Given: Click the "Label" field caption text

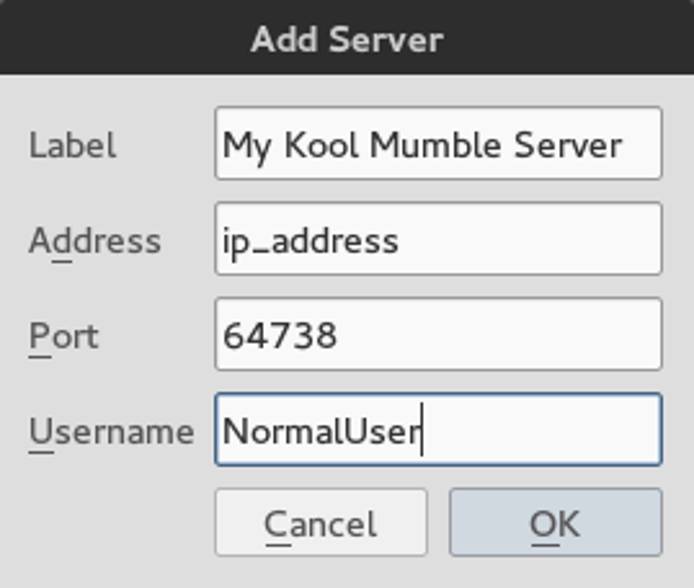Looking at the screenshot, I should (72, 145).
